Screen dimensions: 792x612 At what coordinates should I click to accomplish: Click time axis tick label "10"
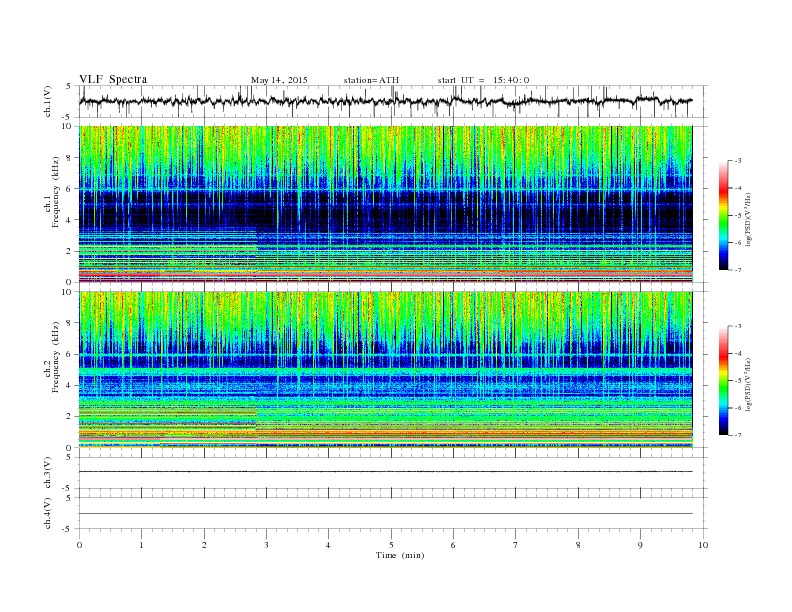tap(703, 545)
